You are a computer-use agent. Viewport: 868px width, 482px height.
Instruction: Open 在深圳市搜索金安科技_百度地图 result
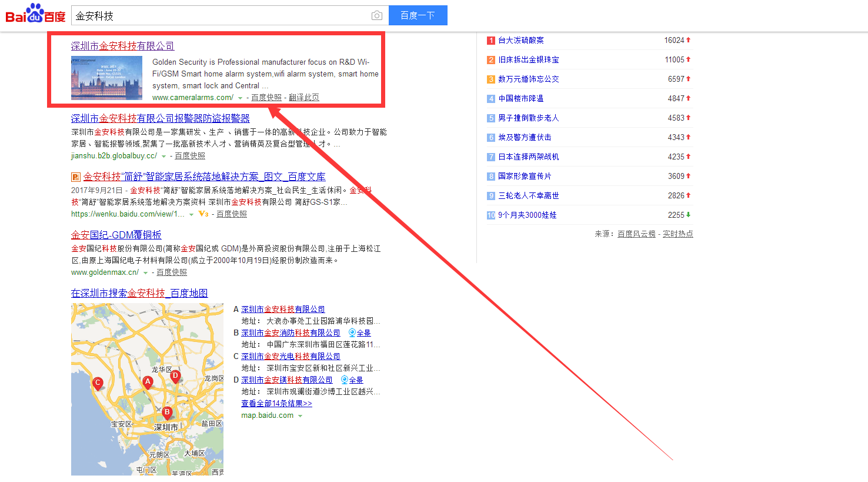click(x=139, y=293)
